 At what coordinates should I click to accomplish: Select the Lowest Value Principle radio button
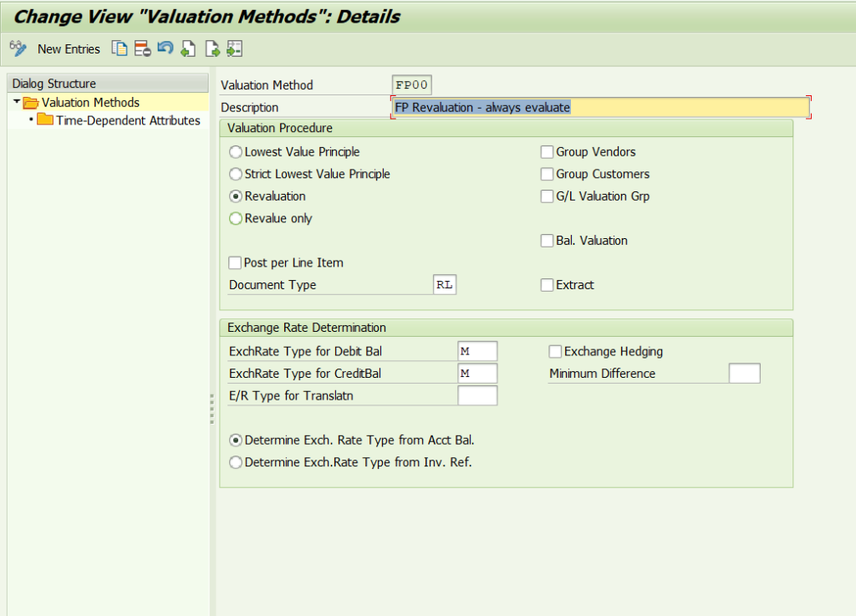tap(236, 152)
